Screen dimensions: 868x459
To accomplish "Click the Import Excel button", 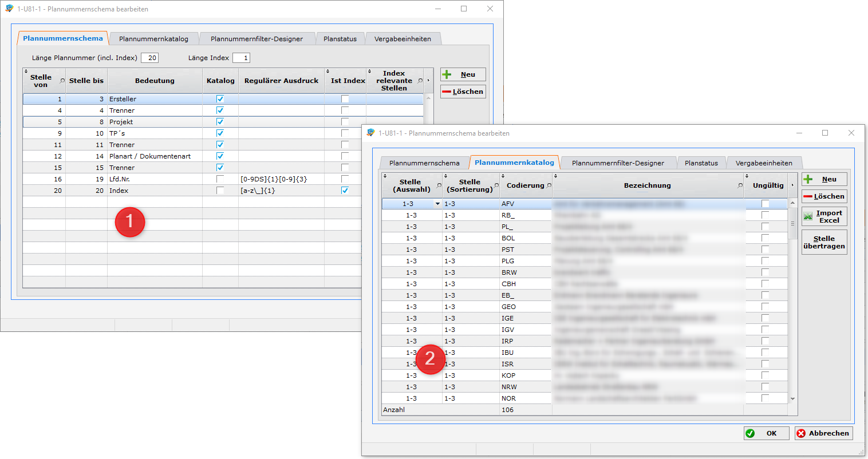I will tap(824, 216).
